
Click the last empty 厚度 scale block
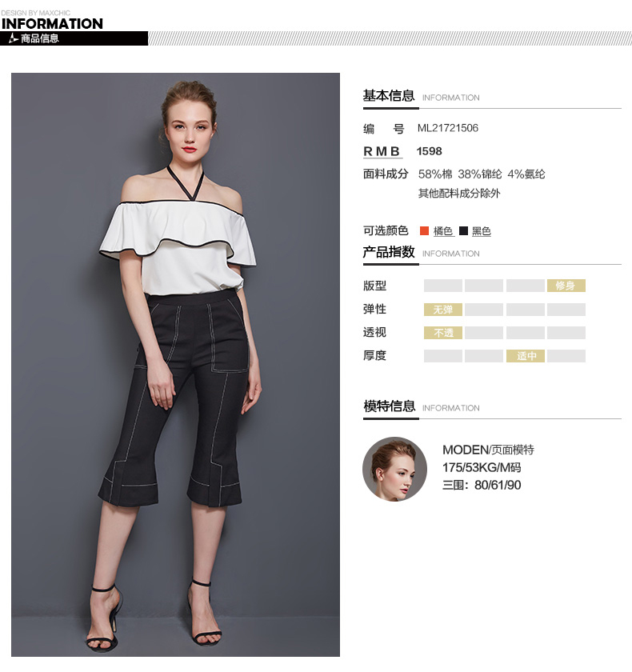[x=566, y=356]
